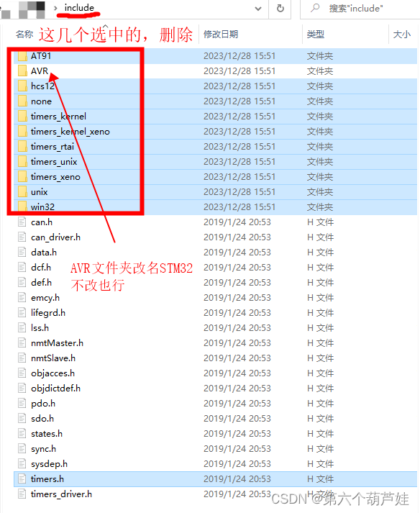Click the pdo.h file icon

point(22,403)
